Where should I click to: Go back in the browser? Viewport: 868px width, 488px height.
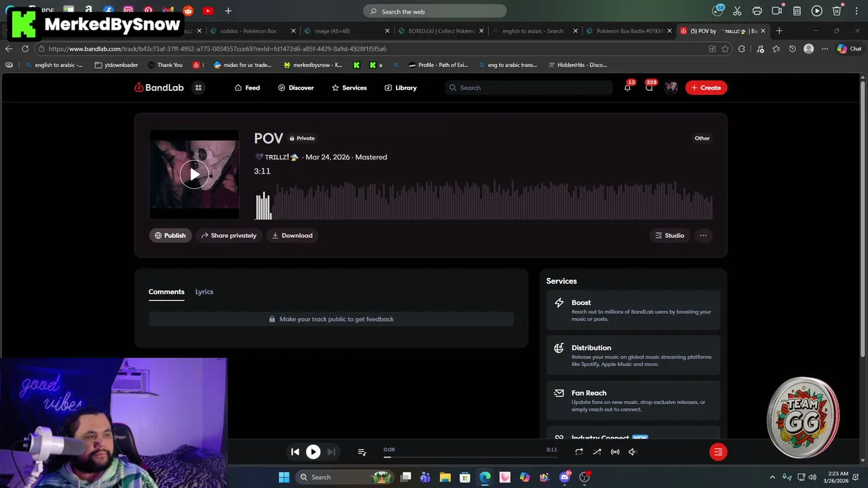click(x=9, y=49)
